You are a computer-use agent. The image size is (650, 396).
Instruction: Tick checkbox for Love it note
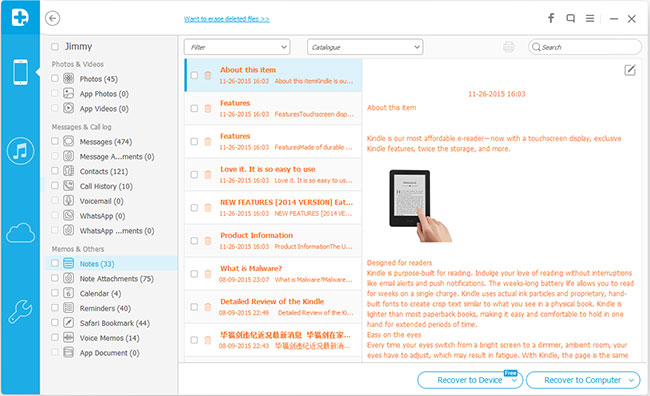(x=194, y=175)
